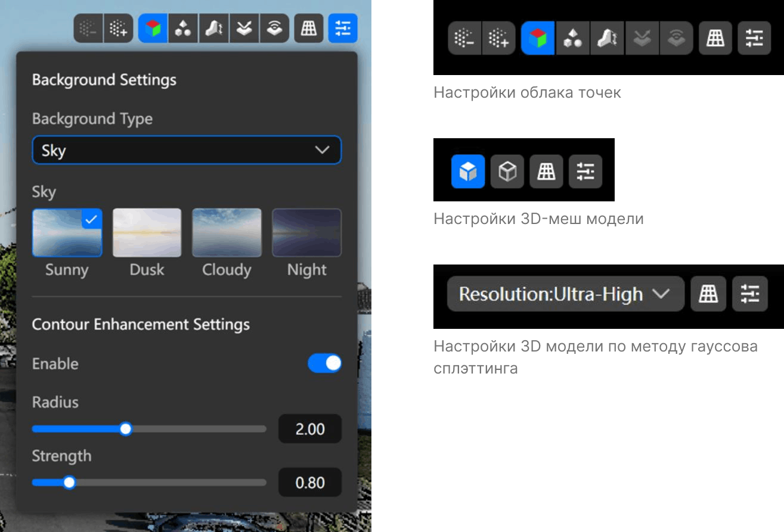Select the checked Sunny sky thumbnail
Screen dimensions: 784x532
[x=67, y=233]
